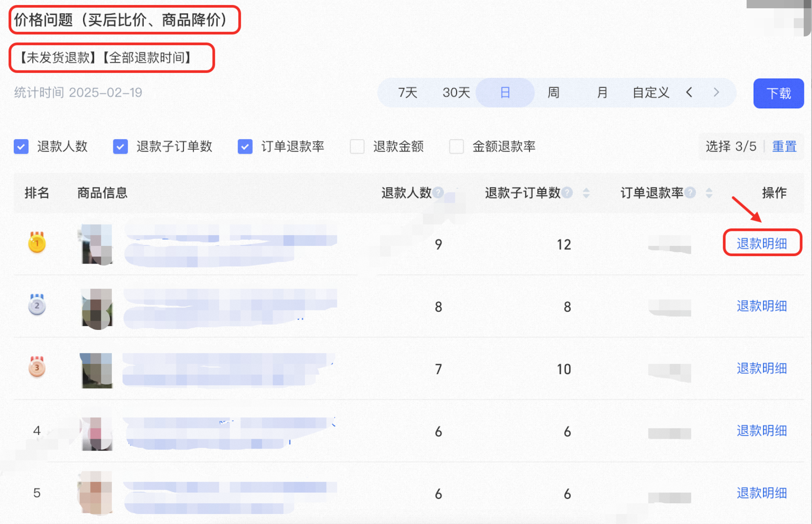Sort the table by 订单退款率
The width and height of the screenshot is (812, 524).
(x=709, y=193)
